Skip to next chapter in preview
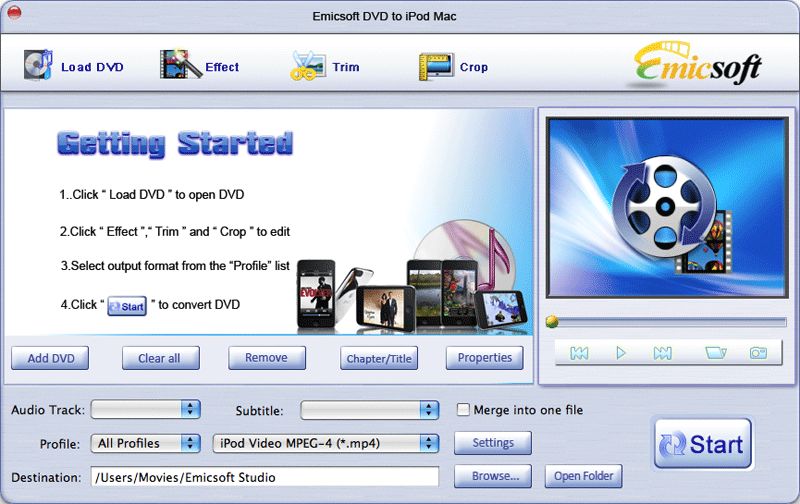800x504 pixels. (x=662, y=353)
